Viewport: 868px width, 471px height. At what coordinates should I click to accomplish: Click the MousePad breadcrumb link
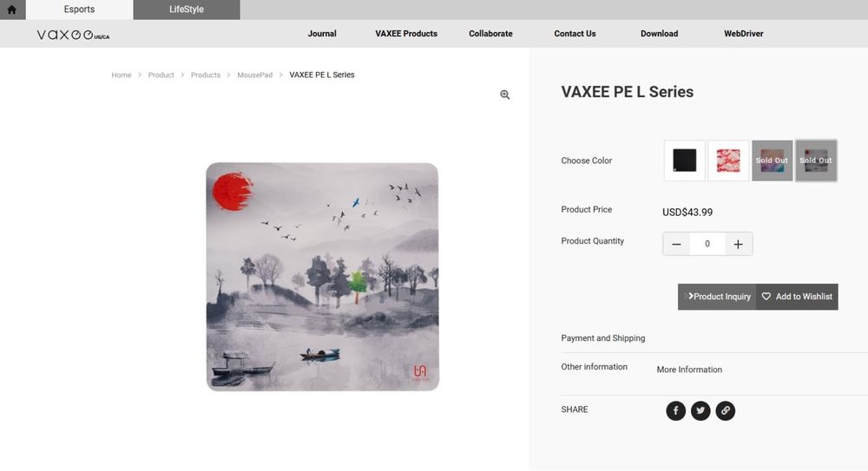(254, 75)
